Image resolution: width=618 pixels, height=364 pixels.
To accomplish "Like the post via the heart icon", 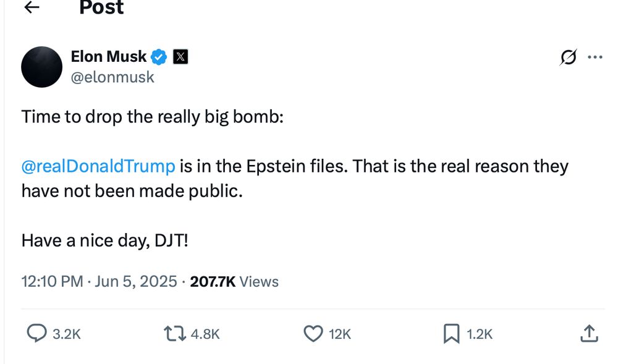I will pos(313,333).
